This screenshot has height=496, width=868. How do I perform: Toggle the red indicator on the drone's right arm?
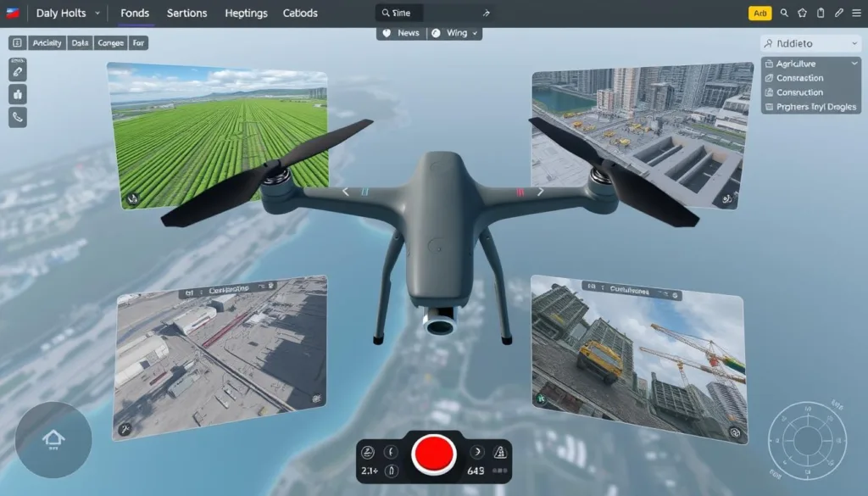click(520, 192)
